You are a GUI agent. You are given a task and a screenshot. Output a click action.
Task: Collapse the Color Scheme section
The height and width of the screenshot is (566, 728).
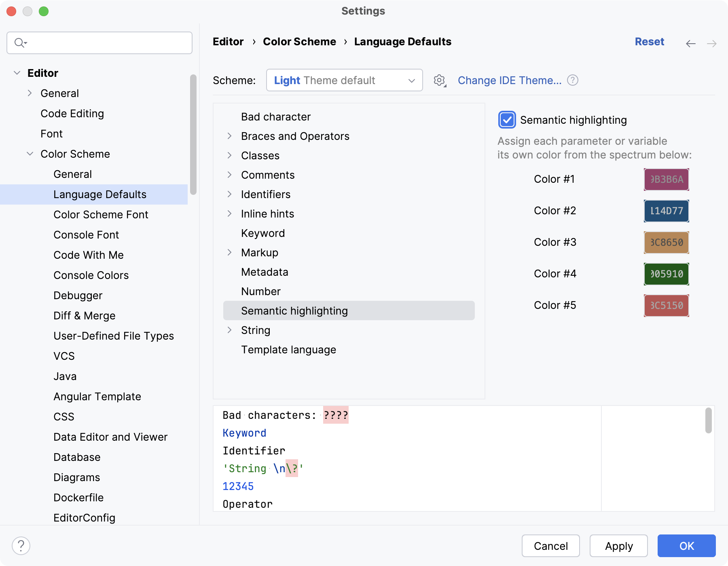click(x=30, y=154)
